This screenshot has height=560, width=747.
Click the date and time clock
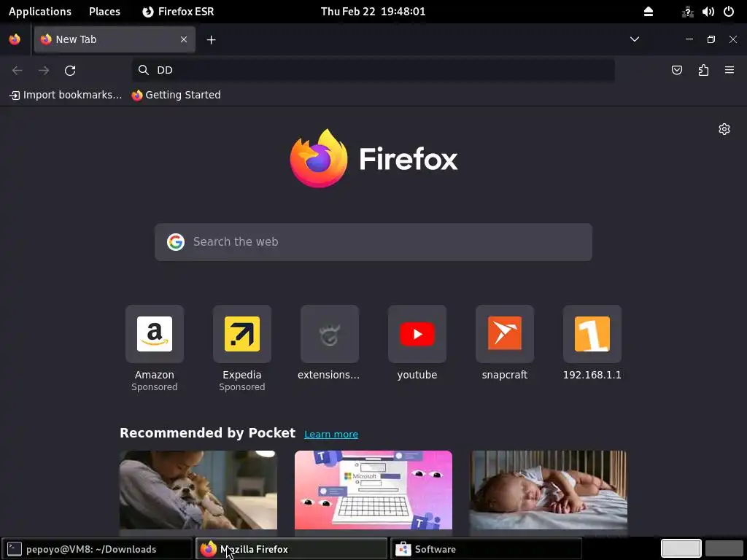373,12
